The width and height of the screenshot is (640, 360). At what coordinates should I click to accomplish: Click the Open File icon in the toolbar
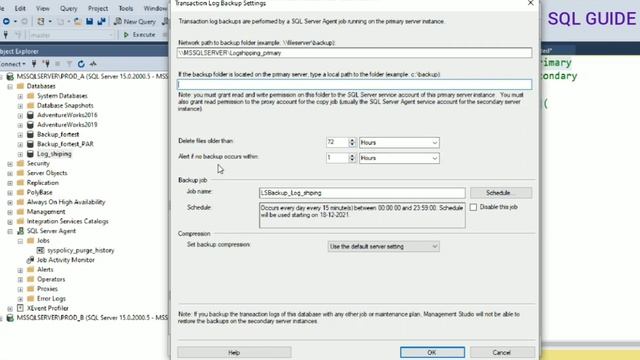coord(78,21)
